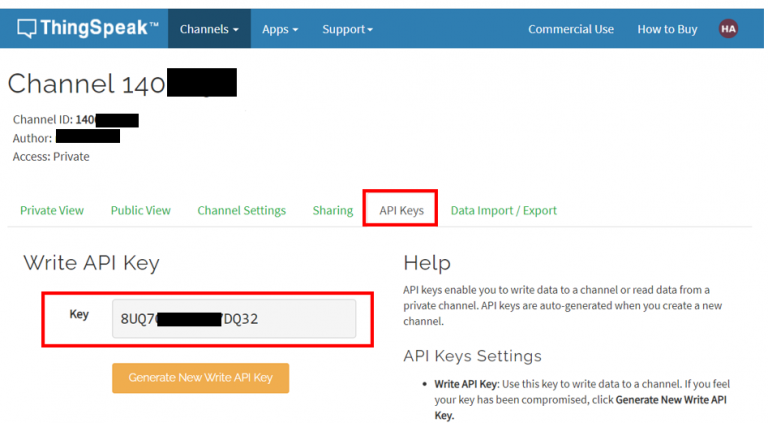Click inside the Write API Key field
The width and height of the screenshot is (768, 423).
click(234, 319)
